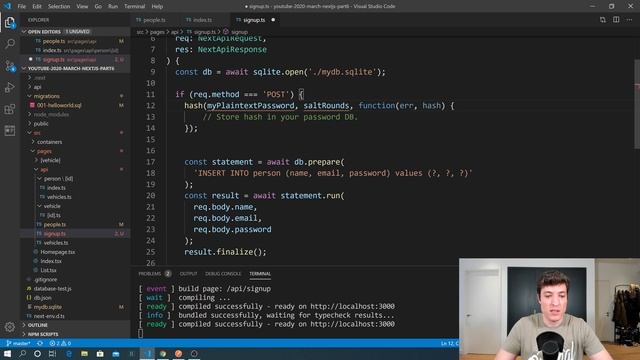The height and width of the screenshot is (360, 640).
Task: Collapse the person\[id] folder
Action: [58, 178]
